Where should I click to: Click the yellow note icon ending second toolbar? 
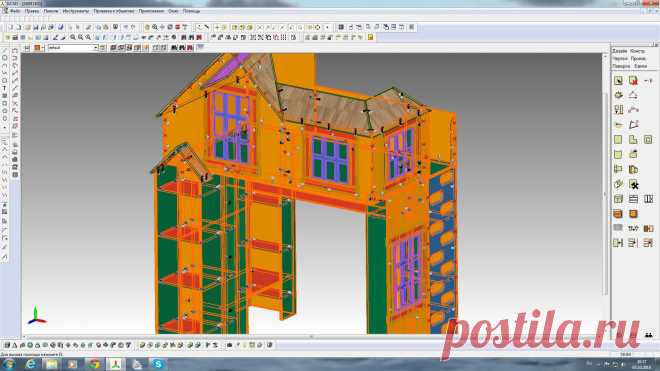pyautogui.click(x=370, y=37)
